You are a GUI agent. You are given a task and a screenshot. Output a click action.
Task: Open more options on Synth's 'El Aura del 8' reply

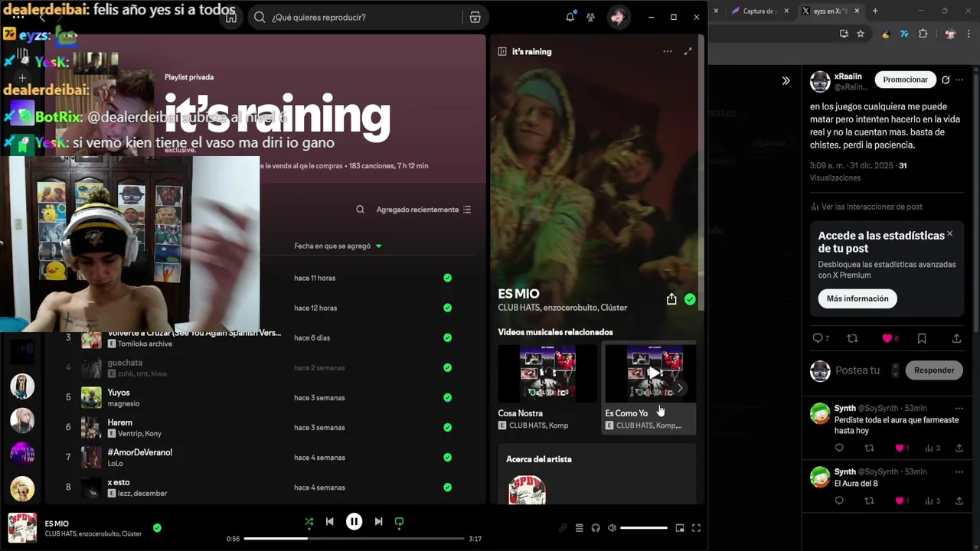(959, 472)
